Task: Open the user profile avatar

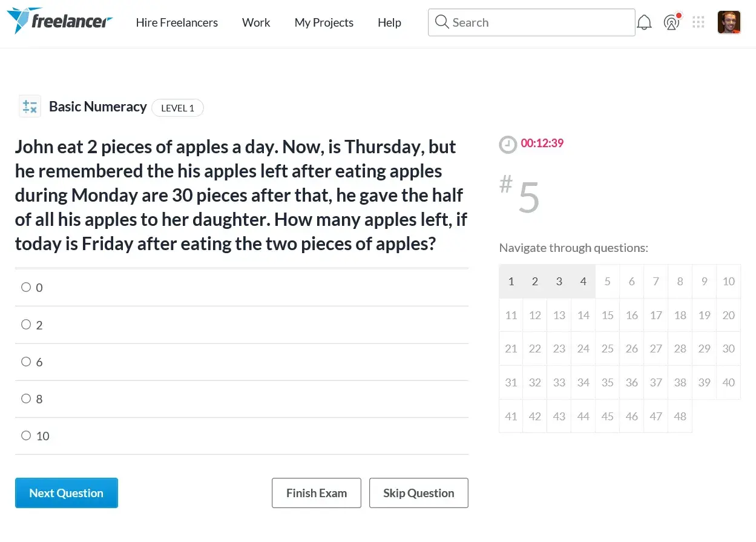Action: pyautogui.click(x=729, y=22)
